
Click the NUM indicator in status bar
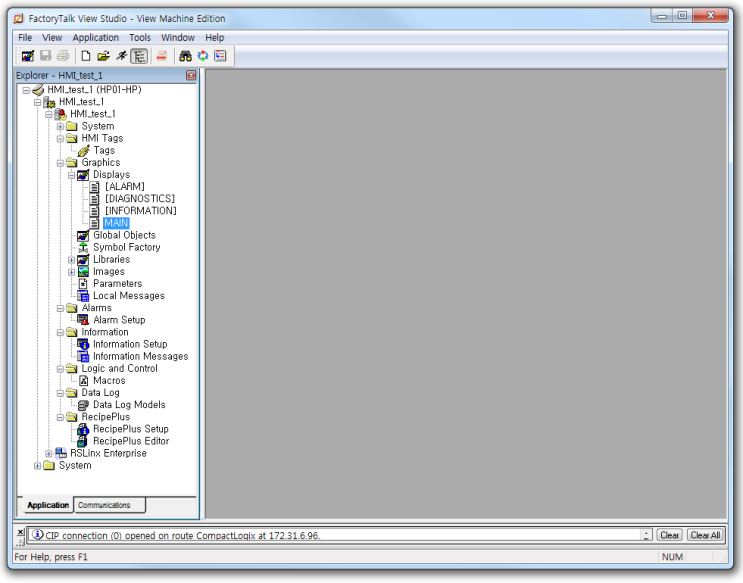672,557
